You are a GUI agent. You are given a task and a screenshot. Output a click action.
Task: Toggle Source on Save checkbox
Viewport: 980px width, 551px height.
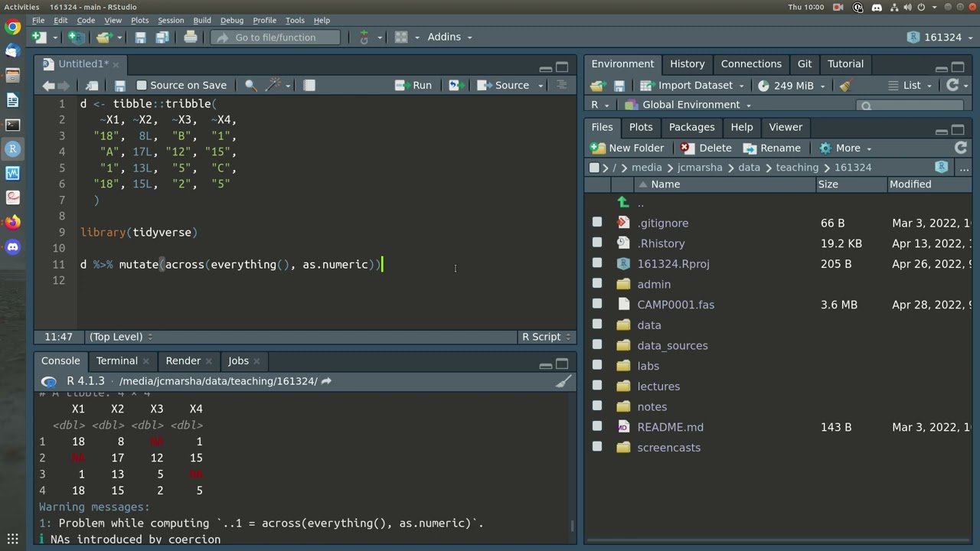[x=141, y=85]
